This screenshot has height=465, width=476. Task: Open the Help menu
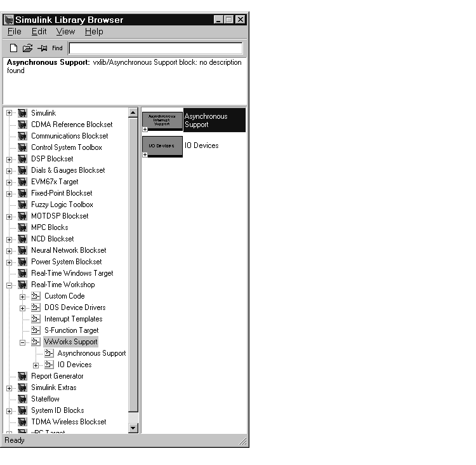click(94, 32)
